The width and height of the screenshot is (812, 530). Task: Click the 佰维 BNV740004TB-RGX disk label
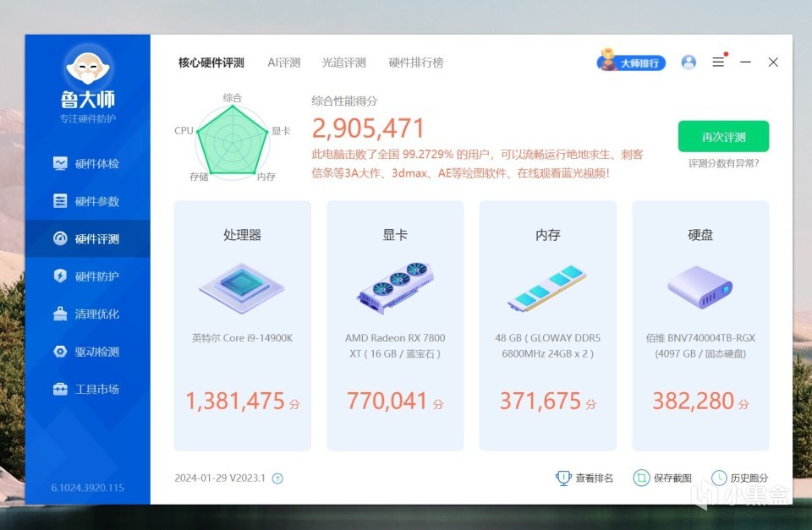point(700,346)
